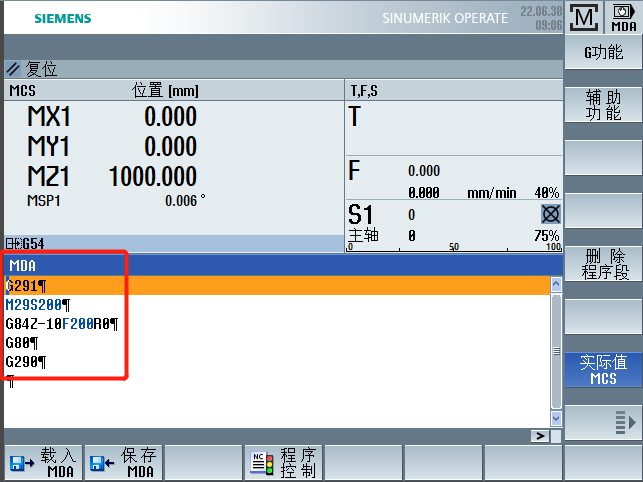Click the 程序控制 traffic-light icon

pos(260,463)
